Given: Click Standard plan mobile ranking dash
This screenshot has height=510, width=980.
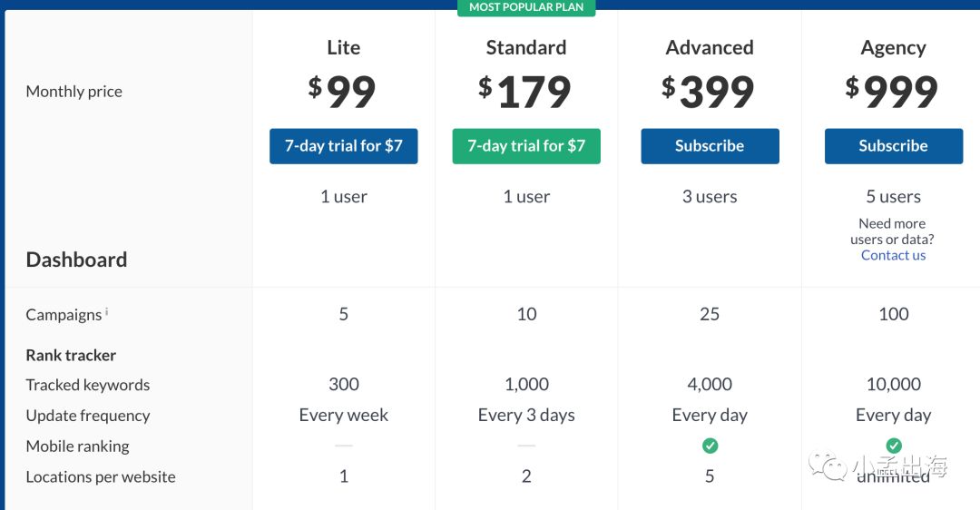Looking at the screenshot, I should 526,446.
